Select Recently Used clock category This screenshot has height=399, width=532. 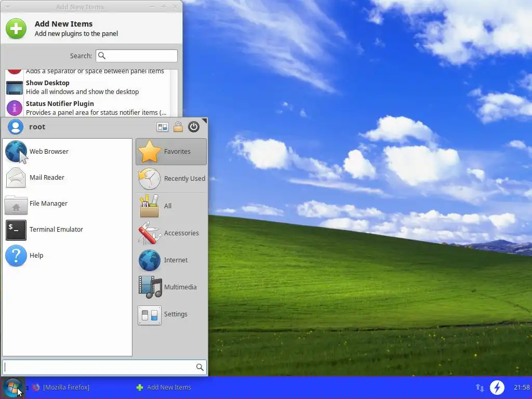[x=171, y=179]
